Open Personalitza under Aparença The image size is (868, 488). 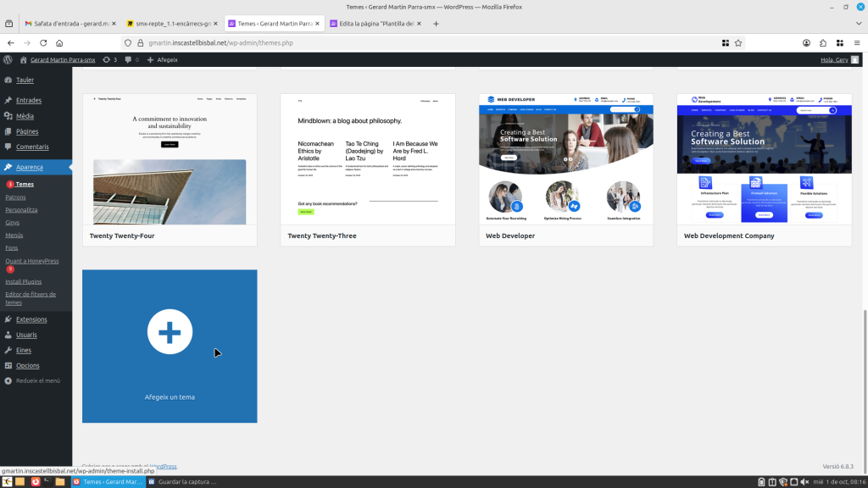[x=21, y=209]
